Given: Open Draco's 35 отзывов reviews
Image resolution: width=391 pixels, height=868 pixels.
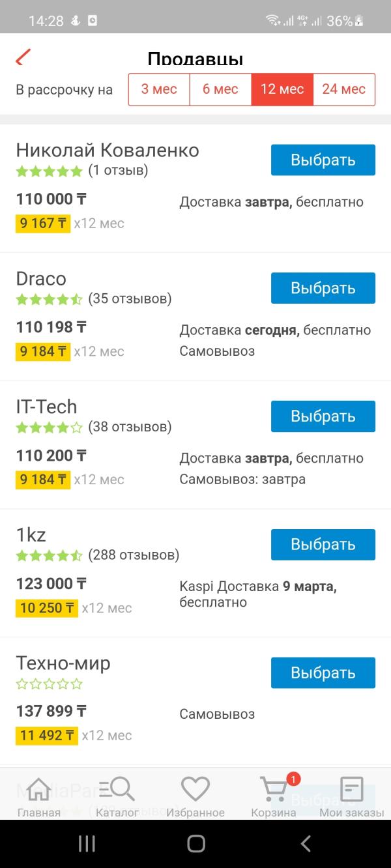Looking at the screenshot, I should pyautogui.click(x=130, y=299).
